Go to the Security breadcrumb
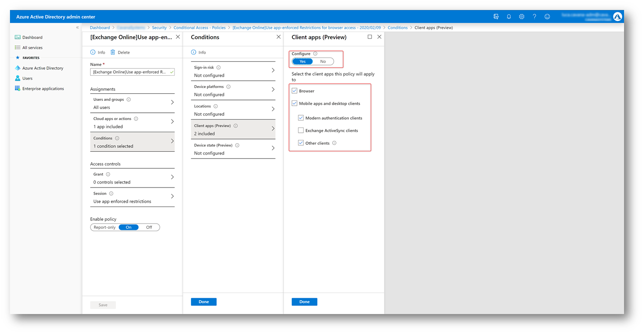The image size is (644, 334). click(x=159, y=28)
